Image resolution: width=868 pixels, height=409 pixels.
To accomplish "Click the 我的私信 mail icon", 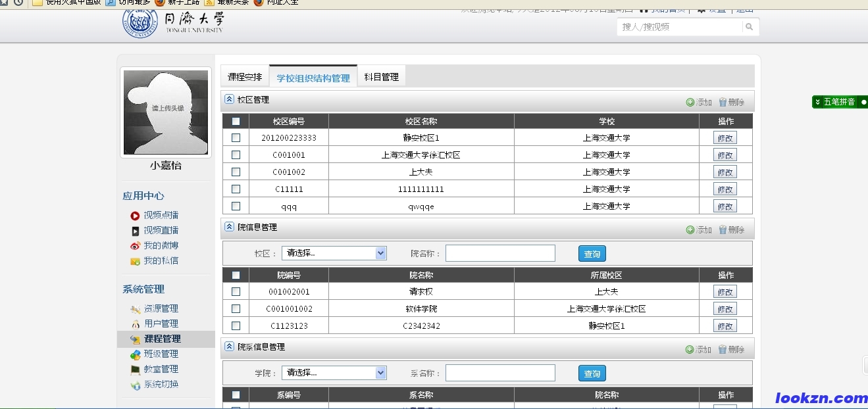I will (x=135, y=261).
